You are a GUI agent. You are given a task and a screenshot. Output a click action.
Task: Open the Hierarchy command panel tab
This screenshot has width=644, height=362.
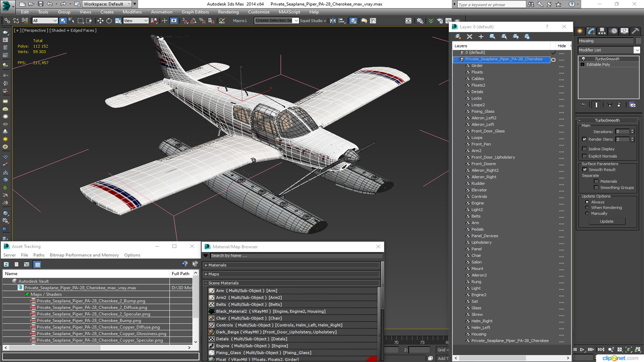tap(602, 31)
